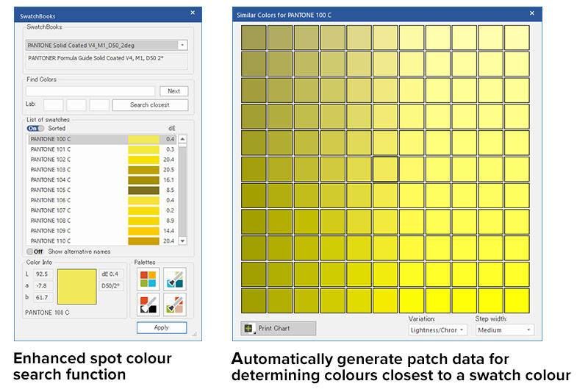Close the Similar Colors window

click(532, 13)
